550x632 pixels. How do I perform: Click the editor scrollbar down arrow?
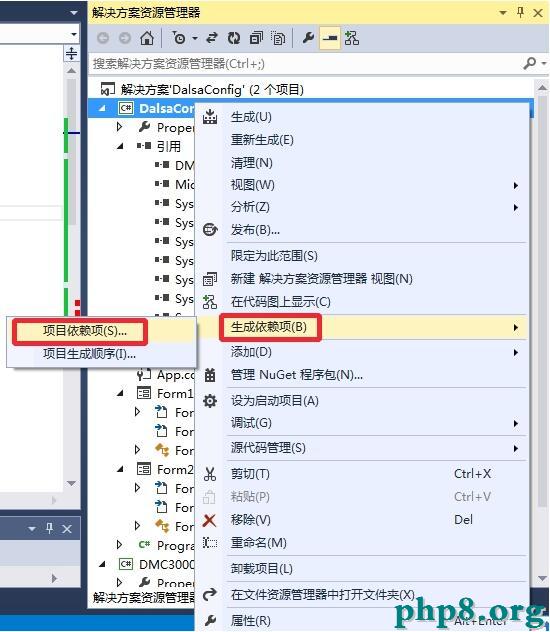72,483
